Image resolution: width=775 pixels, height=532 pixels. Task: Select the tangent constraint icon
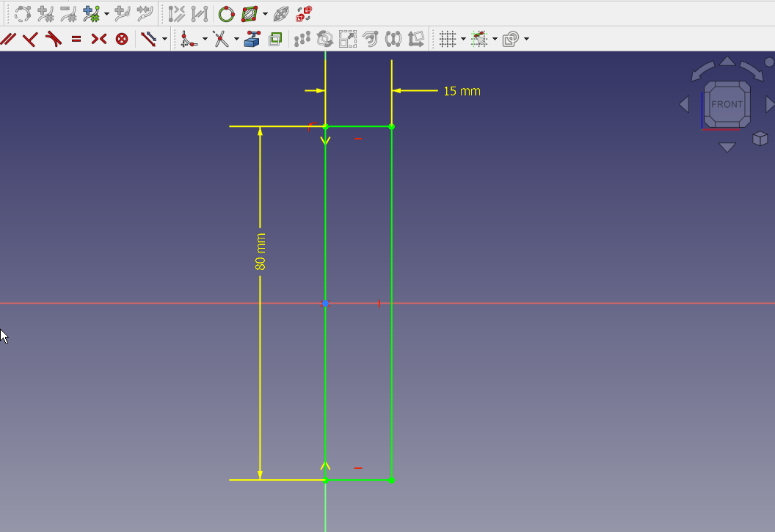[x=53, y=39]
